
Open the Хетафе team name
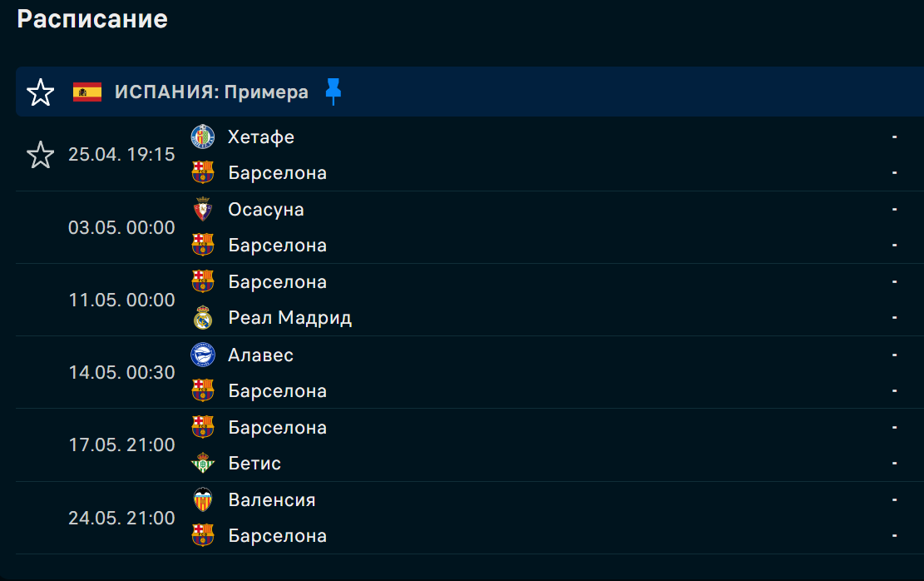coord(261,137)
